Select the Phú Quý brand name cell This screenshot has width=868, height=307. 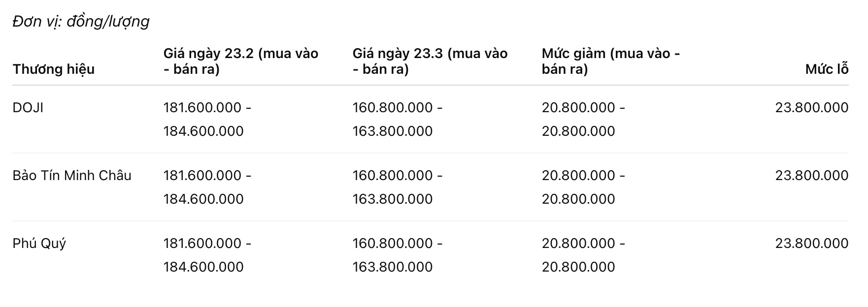coord(39,244)
